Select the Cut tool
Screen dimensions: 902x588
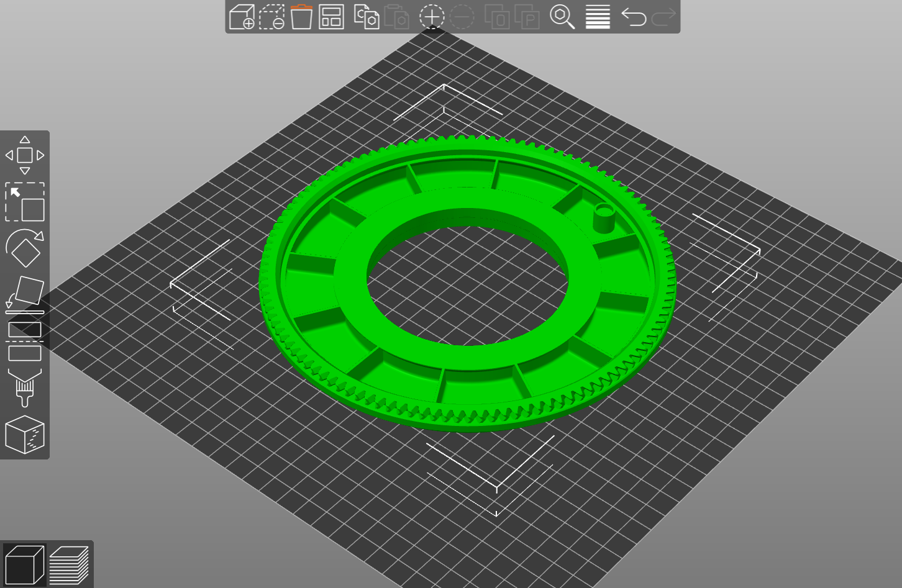pos(25,341)
